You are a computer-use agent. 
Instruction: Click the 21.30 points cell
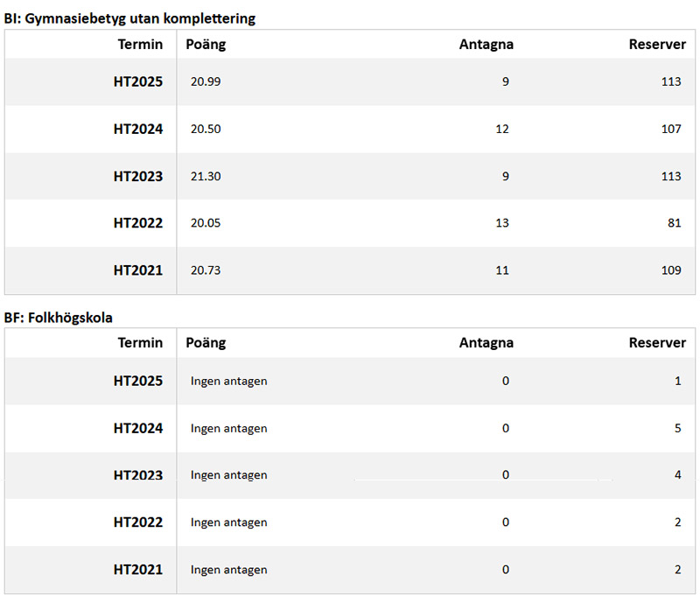206,176
